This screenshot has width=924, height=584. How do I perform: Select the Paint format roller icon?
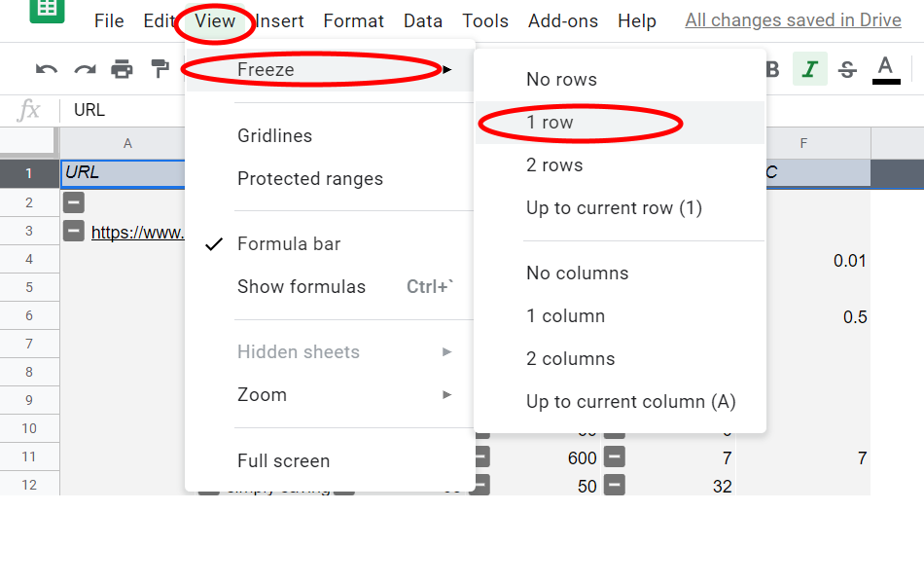[160, 69]
